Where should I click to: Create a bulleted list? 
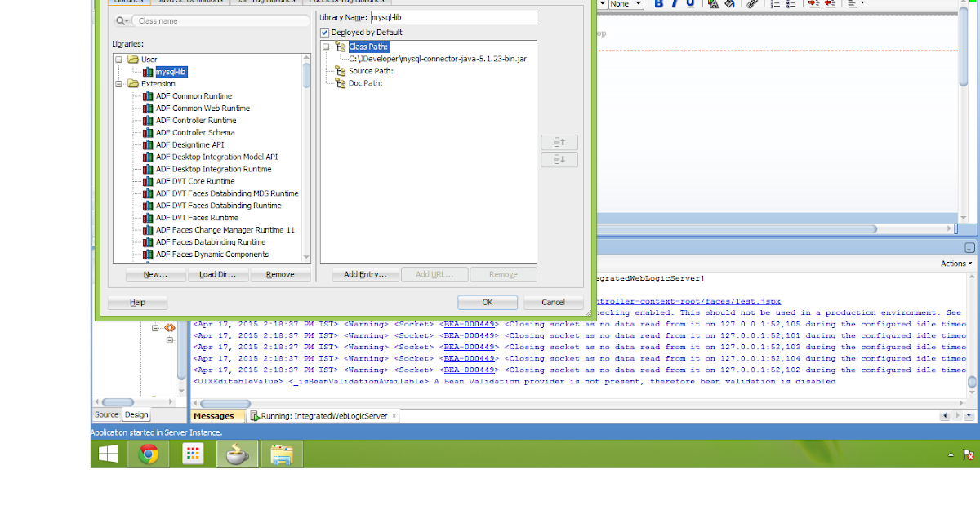(790, 4)
